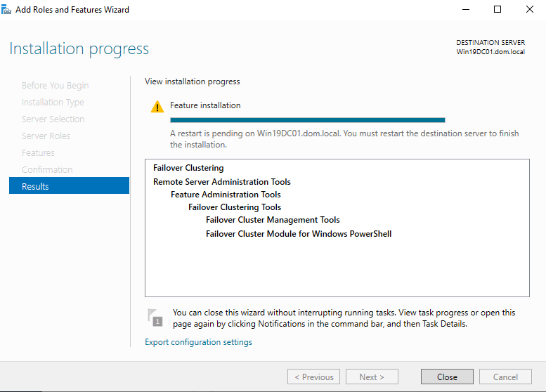Select Failover Cluster Management Tools entry
Viewport: 546px width, 392px height.
click(x=273, y=220)
